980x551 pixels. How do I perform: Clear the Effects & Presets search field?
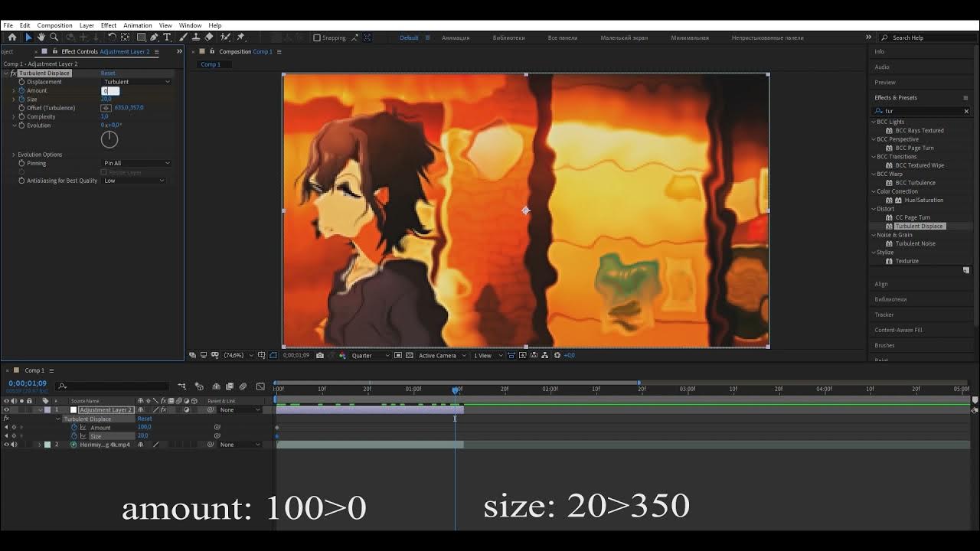[966, 111]
